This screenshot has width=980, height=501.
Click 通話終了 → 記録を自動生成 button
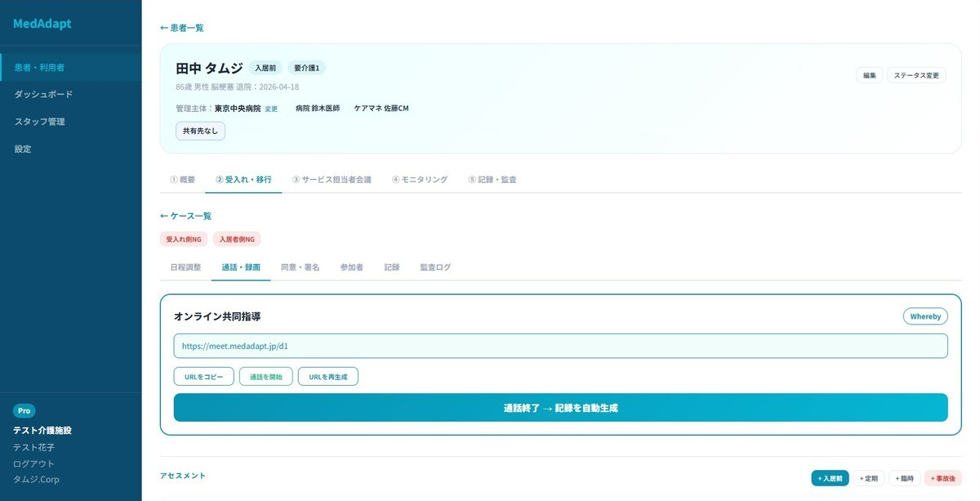click(560, 408)
